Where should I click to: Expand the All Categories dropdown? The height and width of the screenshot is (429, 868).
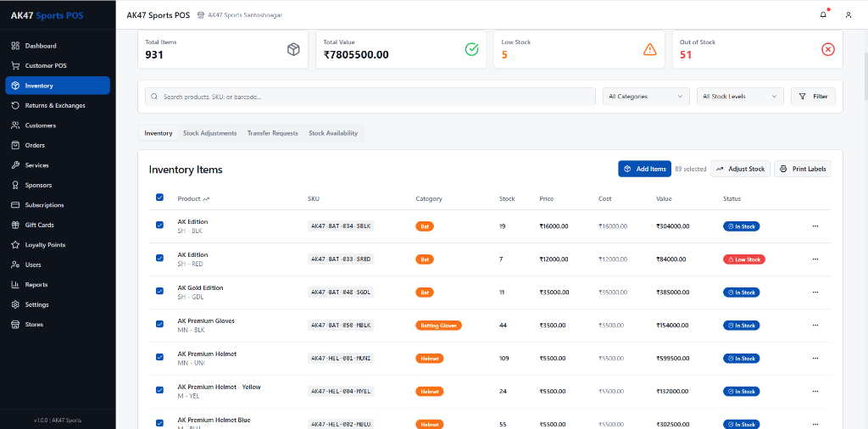point(645,97)
